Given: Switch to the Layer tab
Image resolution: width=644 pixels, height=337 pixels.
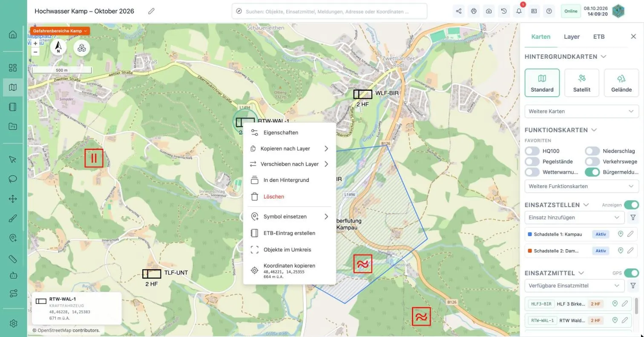Looking at the screenshot, I should (572, 37).
